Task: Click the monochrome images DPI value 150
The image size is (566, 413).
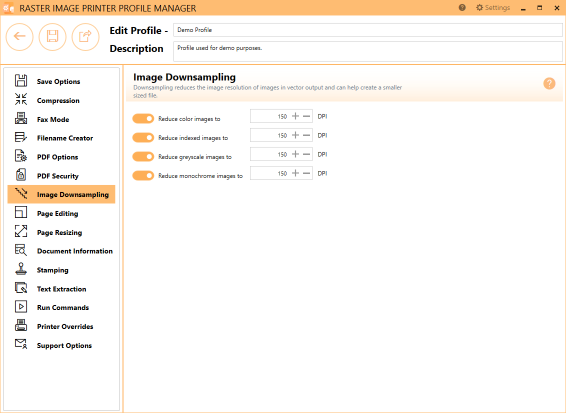Action: coord(282,173)
